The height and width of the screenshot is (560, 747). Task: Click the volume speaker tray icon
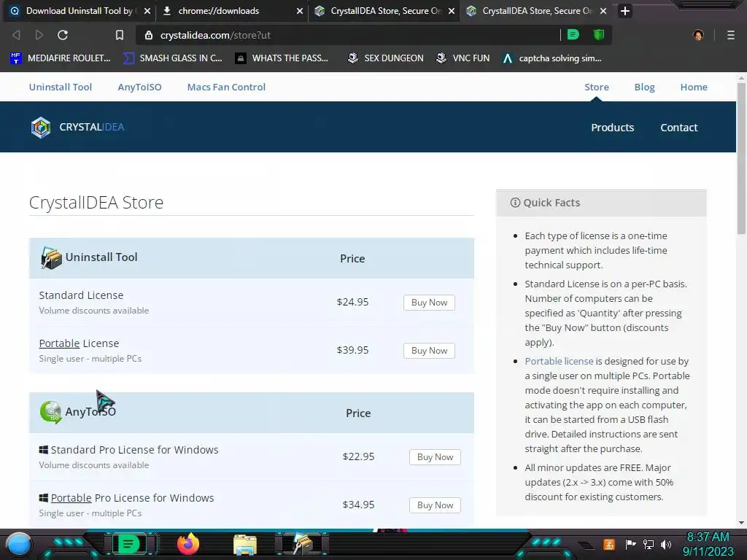[x=666, y=544]
